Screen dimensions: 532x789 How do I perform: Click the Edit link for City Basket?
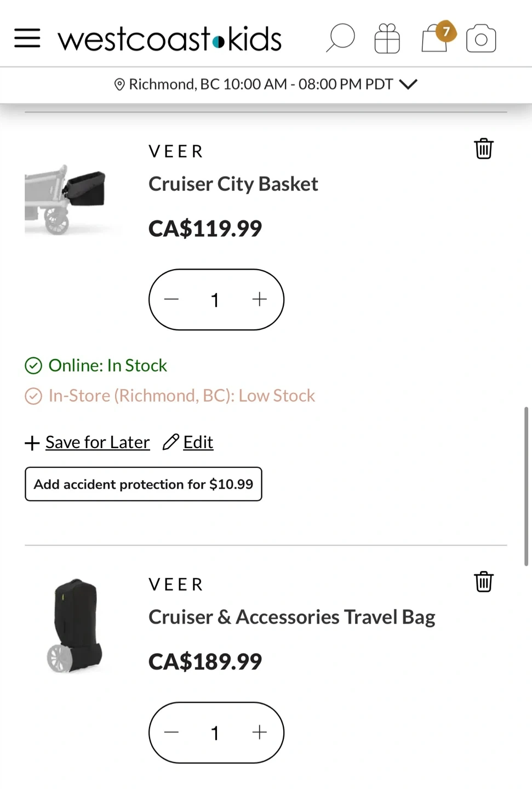coord(198,442)
